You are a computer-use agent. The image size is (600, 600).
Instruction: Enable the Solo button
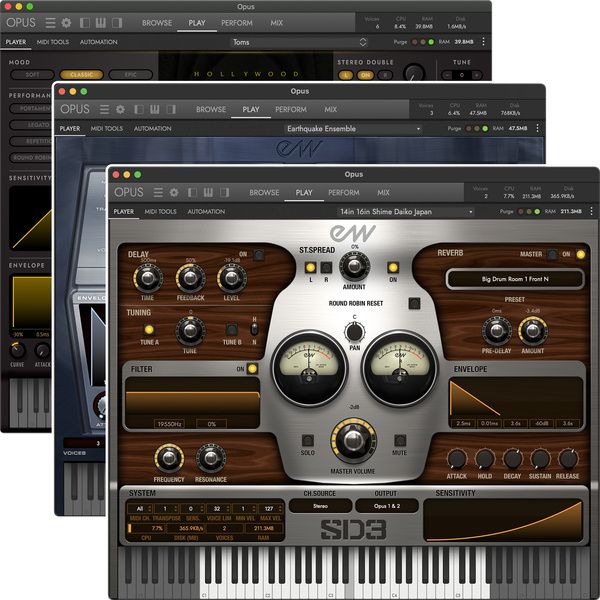tap(308, 440)
